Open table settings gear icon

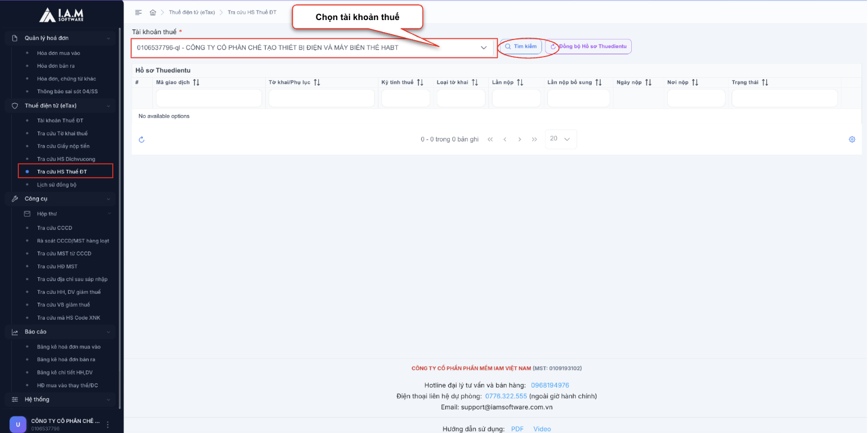[852, 140]
